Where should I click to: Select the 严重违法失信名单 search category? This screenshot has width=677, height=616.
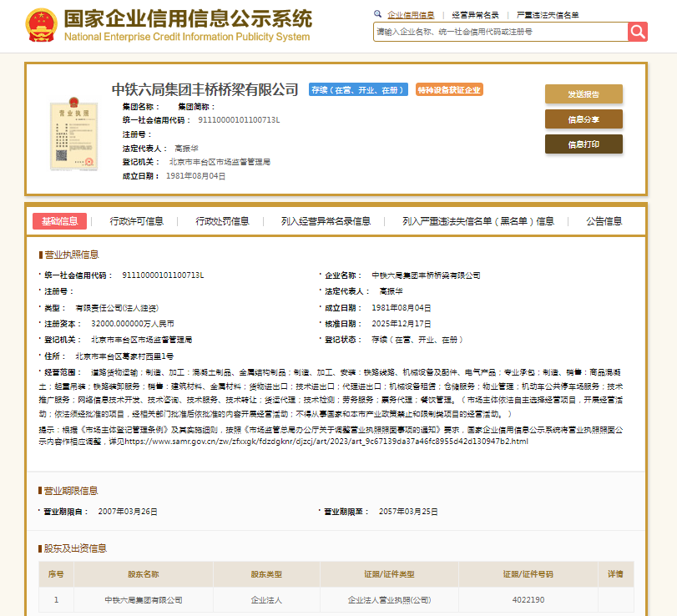pyautogui.click(x=547, y=15)
